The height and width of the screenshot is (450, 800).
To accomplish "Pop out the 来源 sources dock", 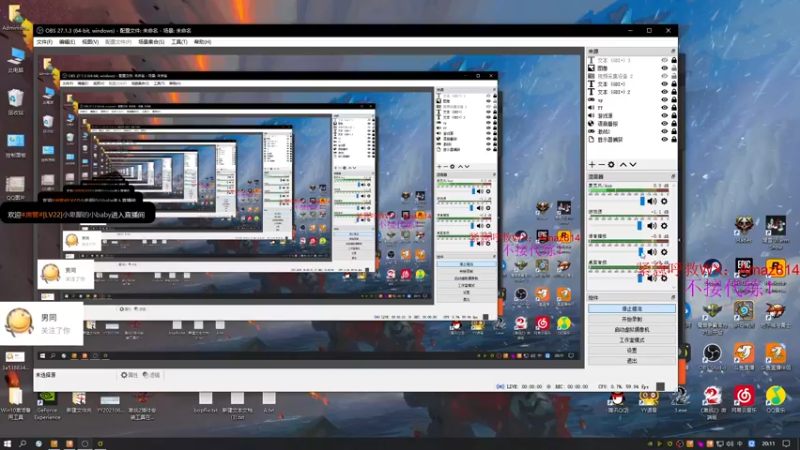I will click(673, 52).
